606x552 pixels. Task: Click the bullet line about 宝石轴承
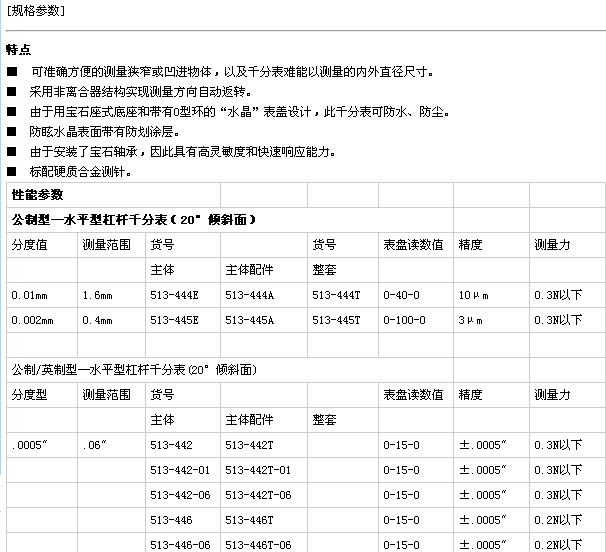point(183,152)
